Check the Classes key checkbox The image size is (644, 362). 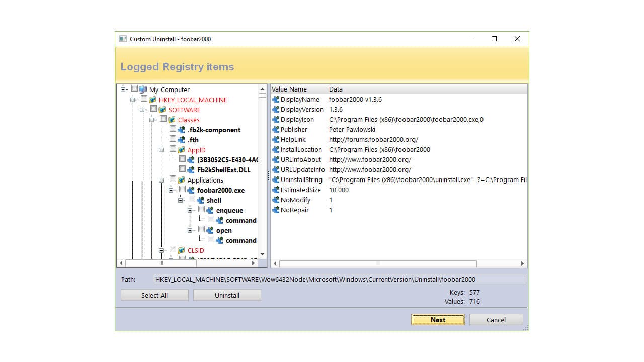tap(163, 119)
